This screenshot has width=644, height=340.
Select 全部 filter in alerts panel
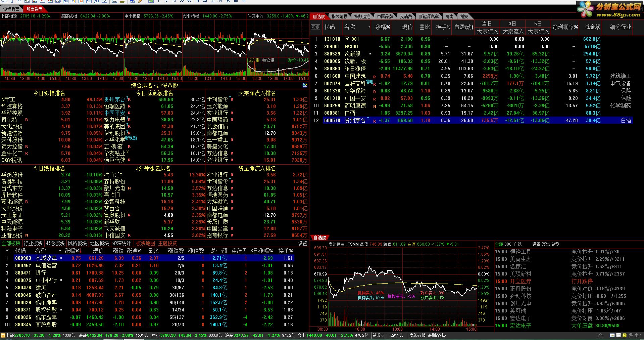coord(499,244)
